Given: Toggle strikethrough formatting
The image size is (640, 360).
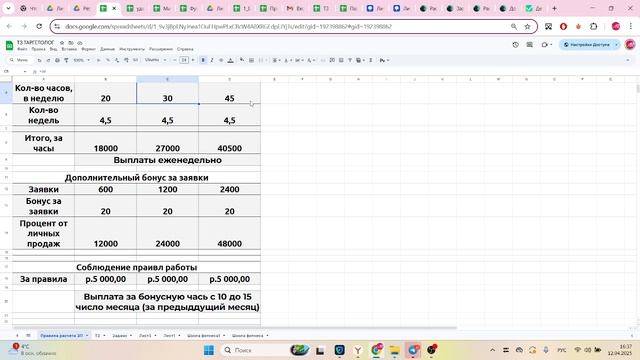Looking at the screenshot, I should click(x=221, y=60).
